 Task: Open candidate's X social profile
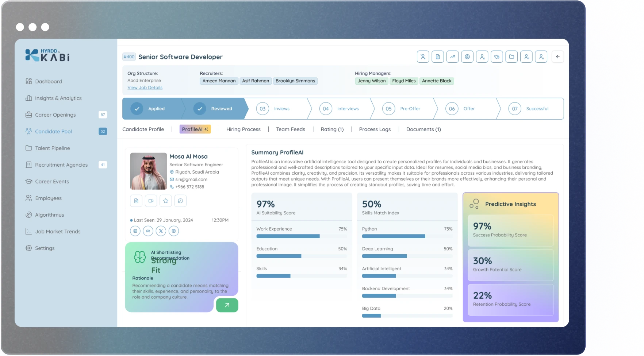pos(161,231)
